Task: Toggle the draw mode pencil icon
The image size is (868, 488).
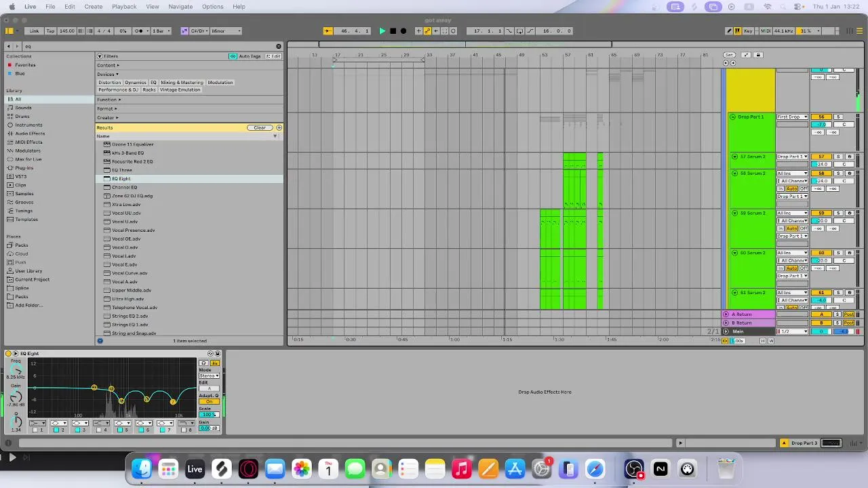Action: 729,30
